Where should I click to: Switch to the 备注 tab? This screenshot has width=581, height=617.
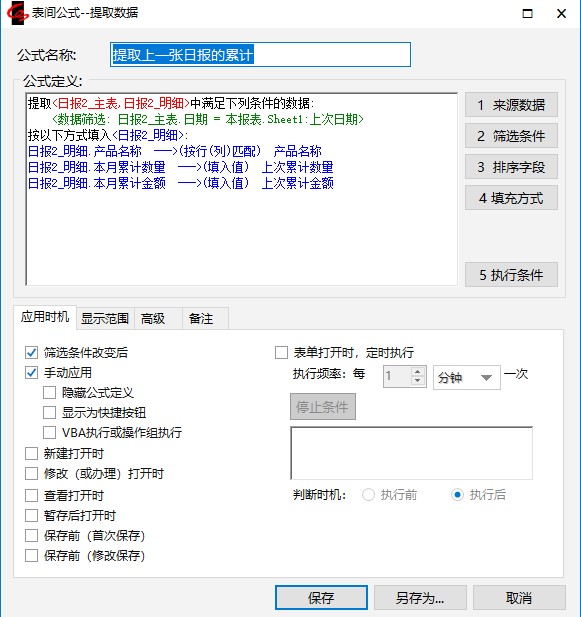click(x=201, y=318)
